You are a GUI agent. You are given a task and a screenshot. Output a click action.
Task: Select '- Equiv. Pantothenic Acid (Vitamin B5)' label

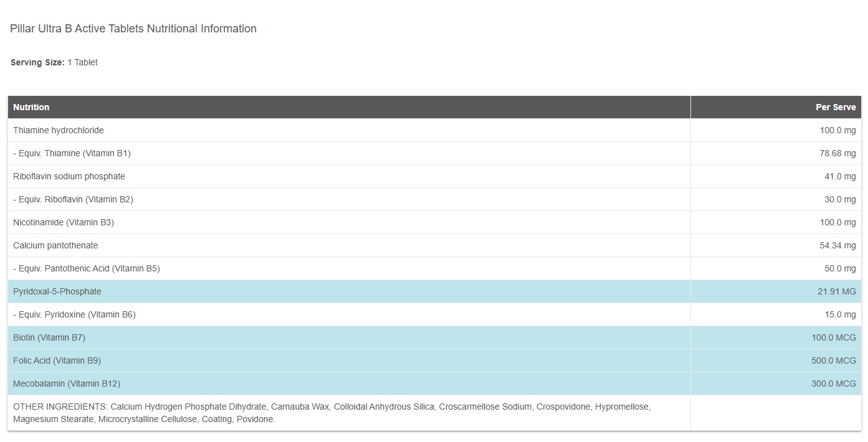pos(87,268)
